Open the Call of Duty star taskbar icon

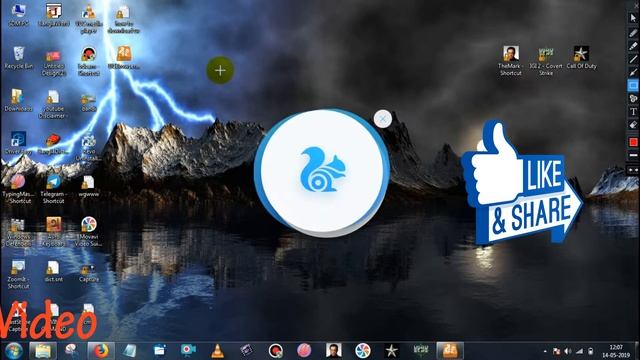[x=391, y=351]
